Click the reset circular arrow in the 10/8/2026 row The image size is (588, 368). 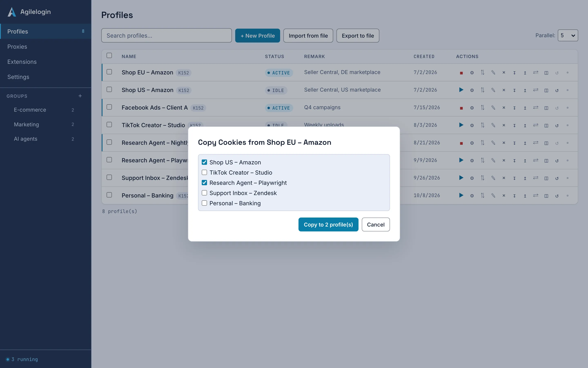pos(557,196)
